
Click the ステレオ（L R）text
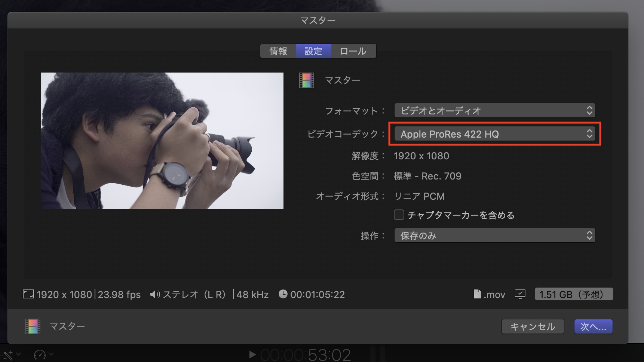195,295
